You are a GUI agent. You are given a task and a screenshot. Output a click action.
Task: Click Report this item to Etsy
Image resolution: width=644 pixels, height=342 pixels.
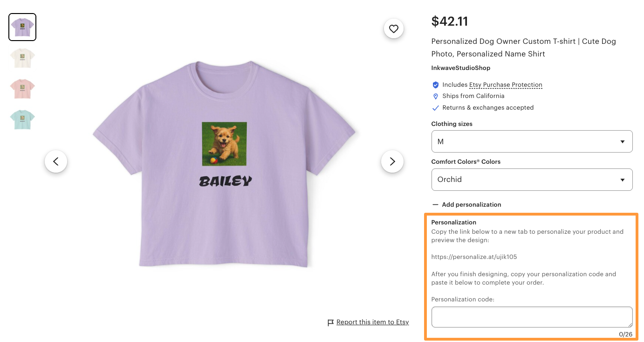(372, 322)
